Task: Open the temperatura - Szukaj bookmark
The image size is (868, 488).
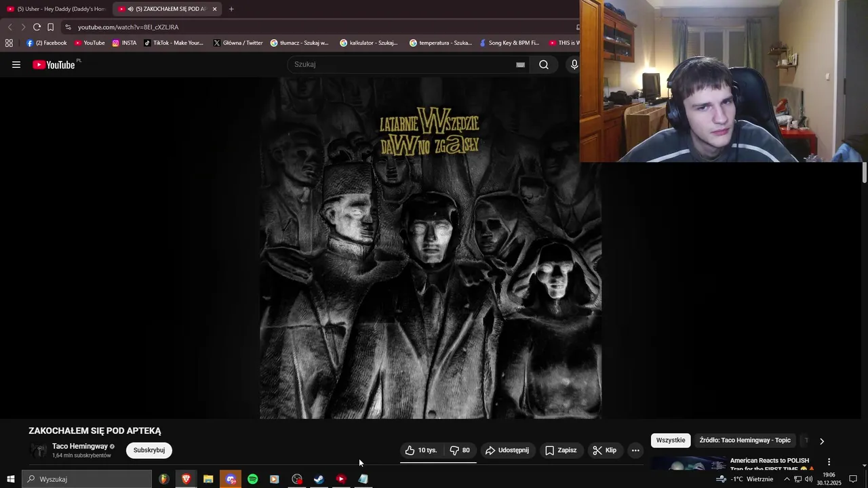Action: (441, 43)
